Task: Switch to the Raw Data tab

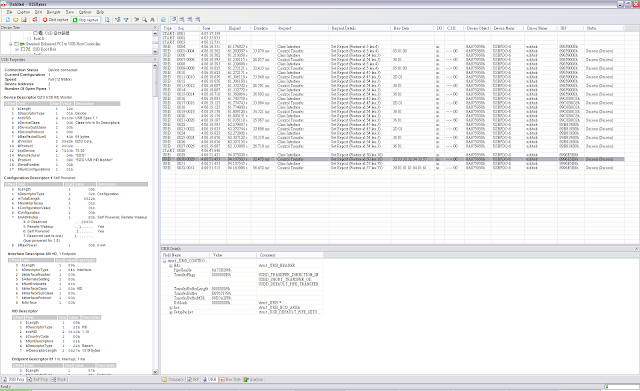Action: (x=230, y=380)
